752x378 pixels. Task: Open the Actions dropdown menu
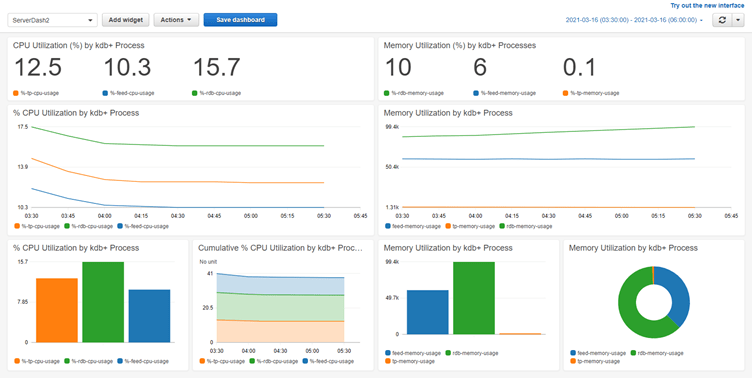tap(176, 20)
